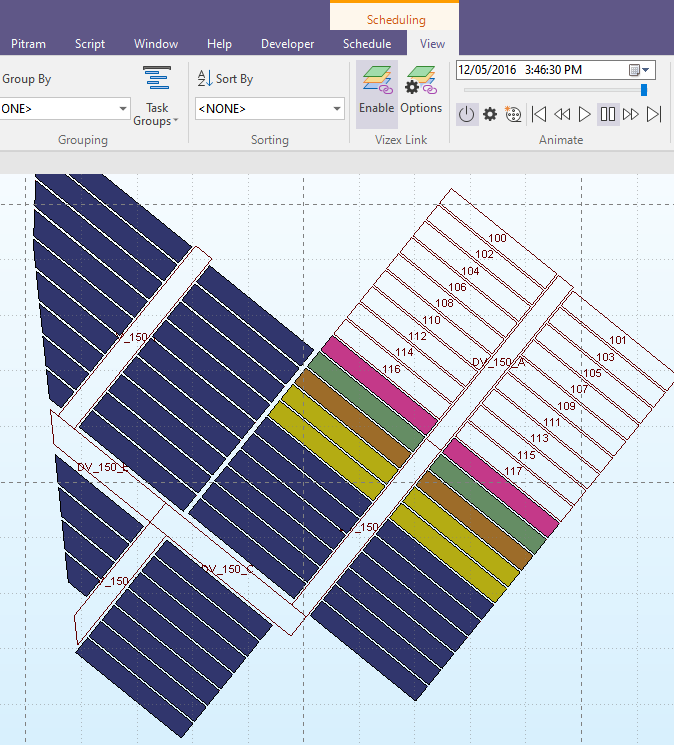Click the DV_150_C drive label
The height and width of the screenshot is (745, 674).
[x=226, y=569]
